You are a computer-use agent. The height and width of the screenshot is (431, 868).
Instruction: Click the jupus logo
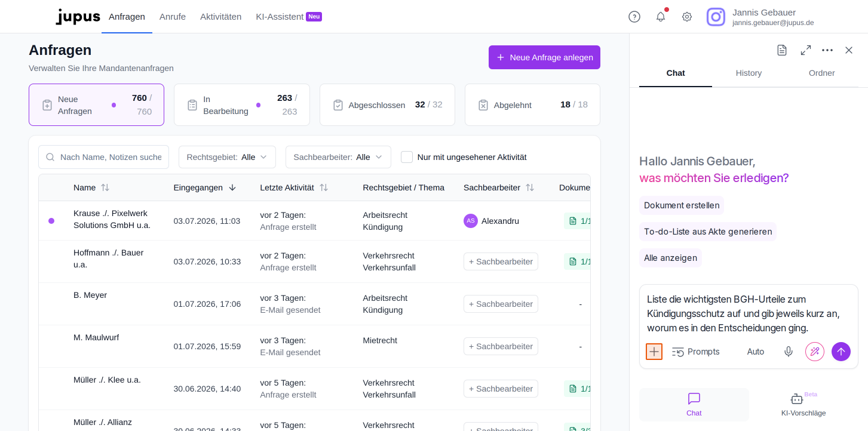point(78,17)
